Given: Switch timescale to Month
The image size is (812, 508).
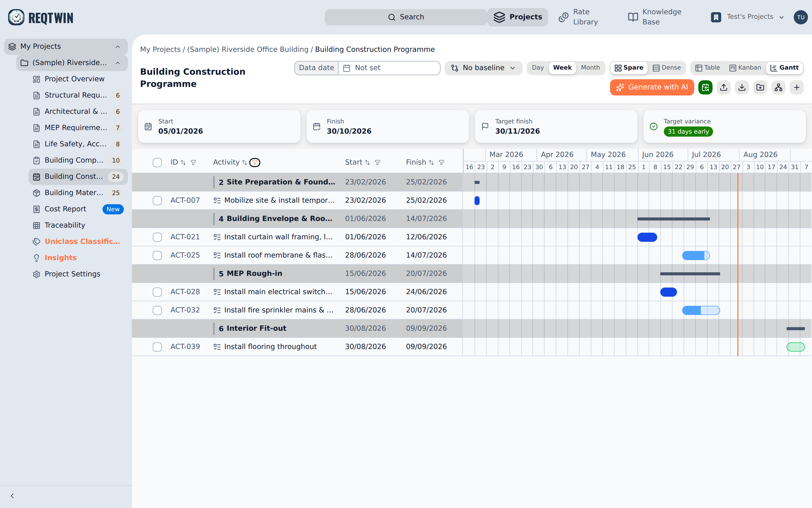Looking at the screenshot, I should [590, 68].
